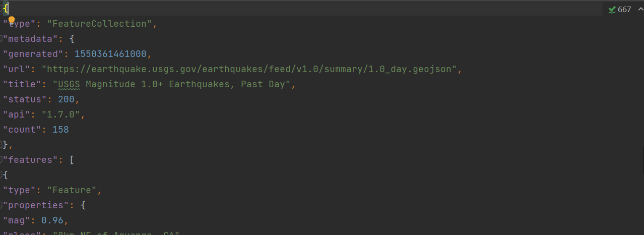Click the yellow lightbulb intention icon
Viewport: 644px width, 235px height.
(12, 20)
